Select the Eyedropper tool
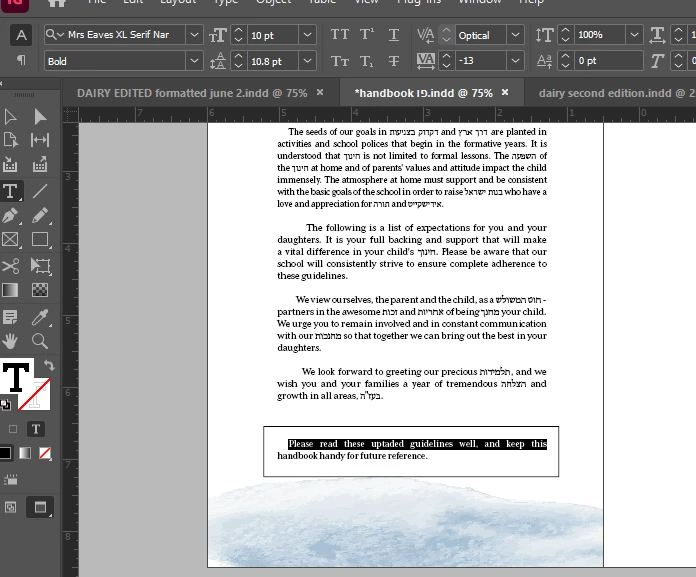The height and width of the screenshot is (577, 696). tap(40, 317)
